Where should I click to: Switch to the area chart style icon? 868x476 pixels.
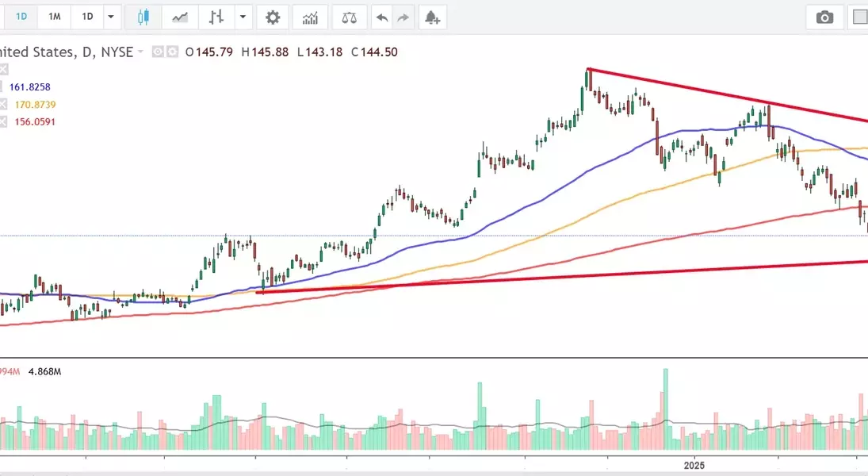tap(181, 17)
